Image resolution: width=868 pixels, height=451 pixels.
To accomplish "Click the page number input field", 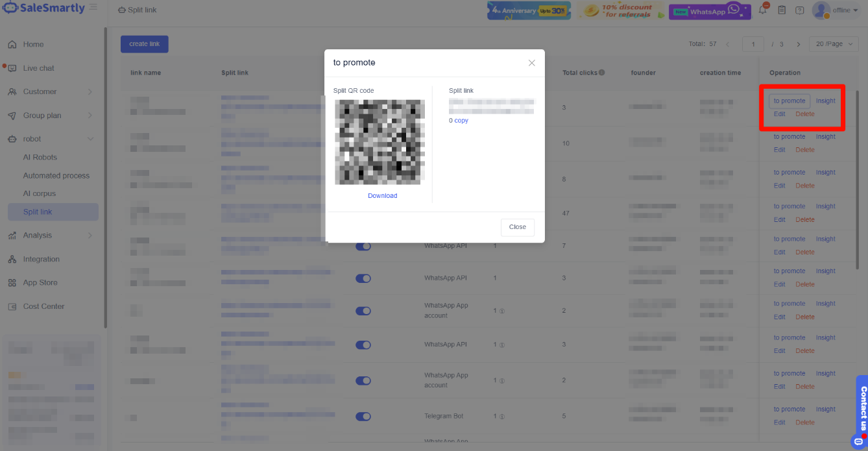I will tap(753, 44).
